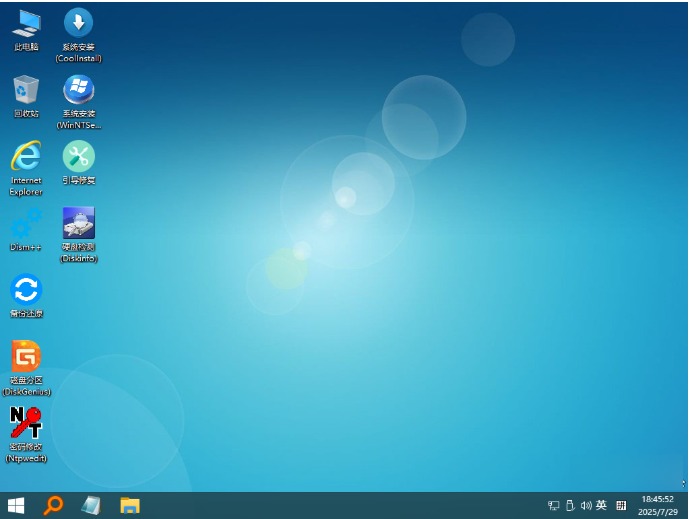
Task: Click the orange search magnifier on taskbar
Action: (x=53, y=505)
